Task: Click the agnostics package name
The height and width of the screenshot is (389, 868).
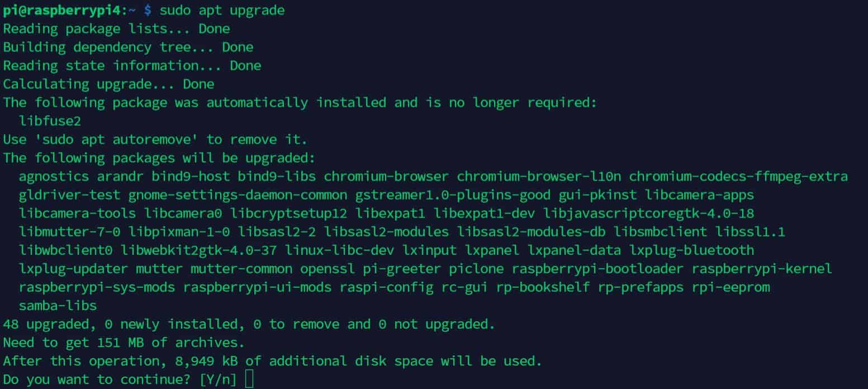Action: (54, 176)
